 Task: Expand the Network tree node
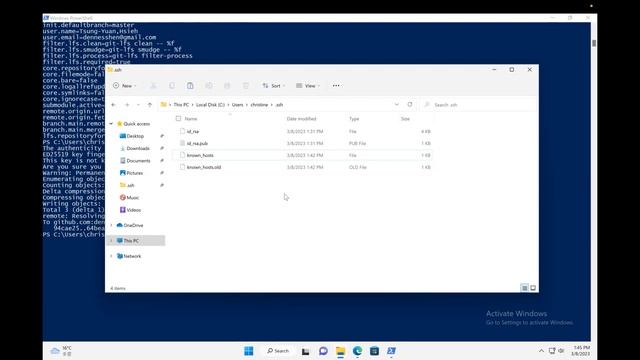(x=111, y=256)
